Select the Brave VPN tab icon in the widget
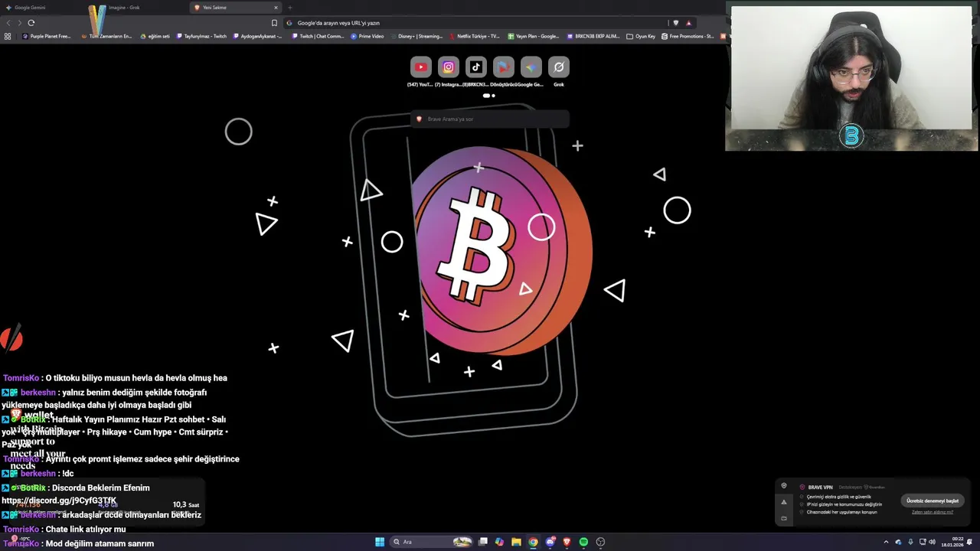The height and width of the screenshot is (551, 980). point(783,486)
